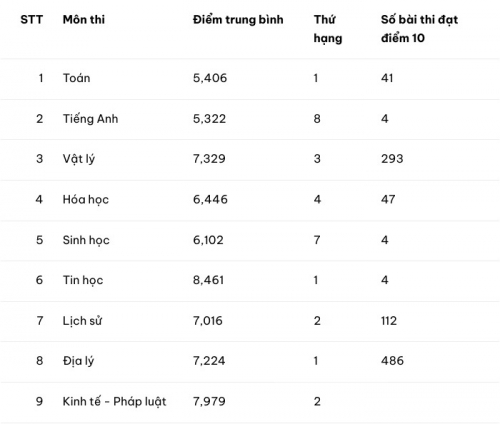This screenshot has height=424, width=500.
Task: Click the average score 7,979
Action: [209, 401]
